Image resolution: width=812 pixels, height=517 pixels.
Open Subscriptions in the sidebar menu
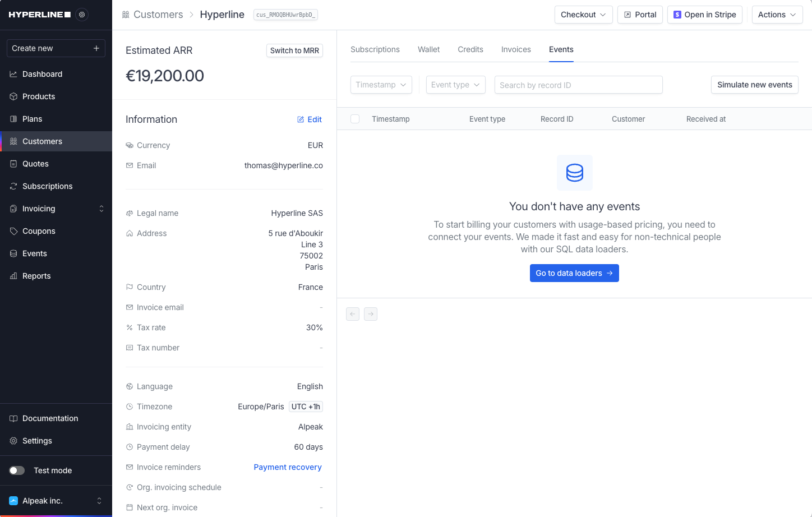point(56,186)
